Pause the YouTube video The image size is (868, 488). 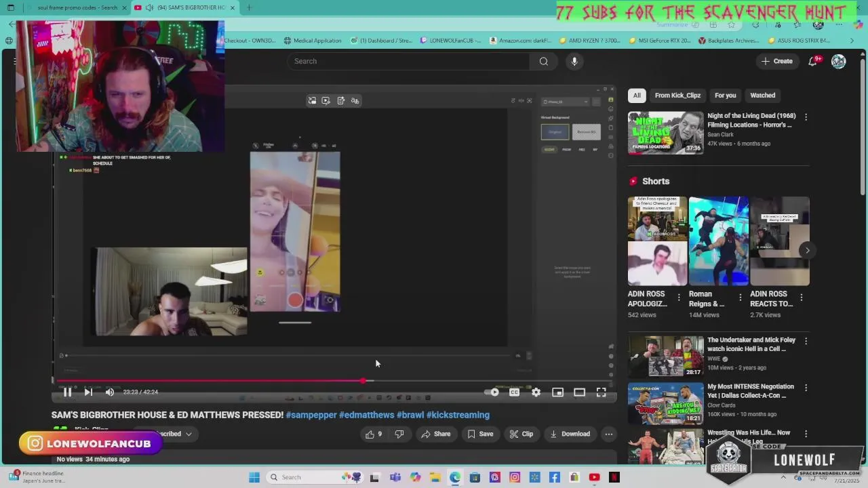67,392
